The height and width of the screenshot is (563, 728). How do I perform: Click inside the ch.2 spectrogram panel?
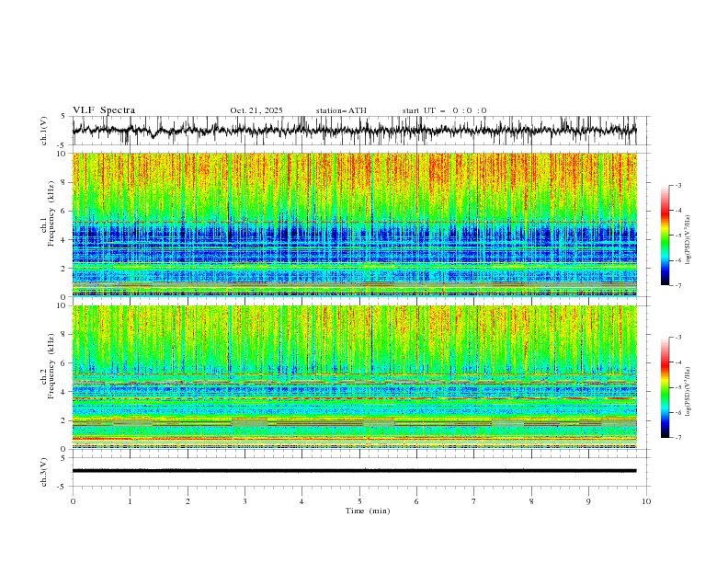(354, 377)
